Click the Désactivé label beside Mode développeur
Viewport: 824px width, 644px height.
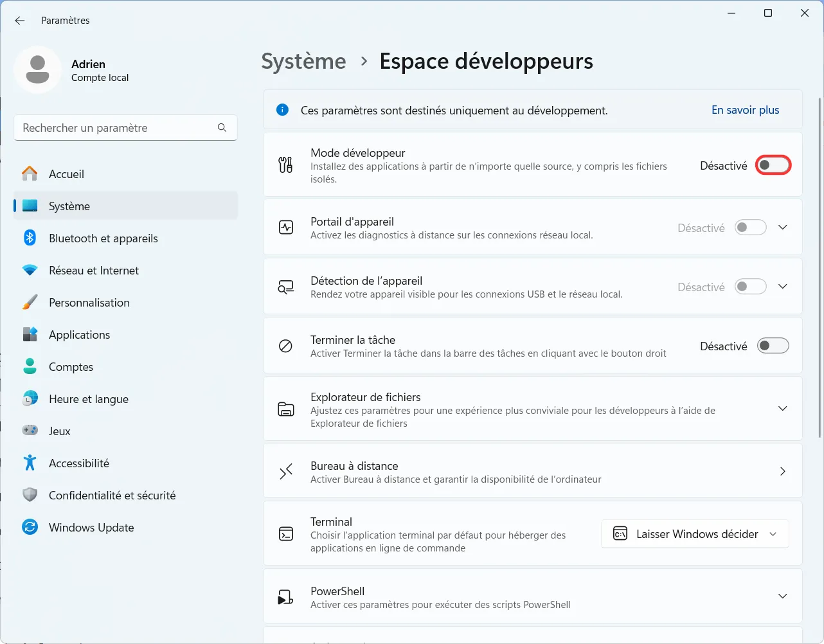point(723,165)
